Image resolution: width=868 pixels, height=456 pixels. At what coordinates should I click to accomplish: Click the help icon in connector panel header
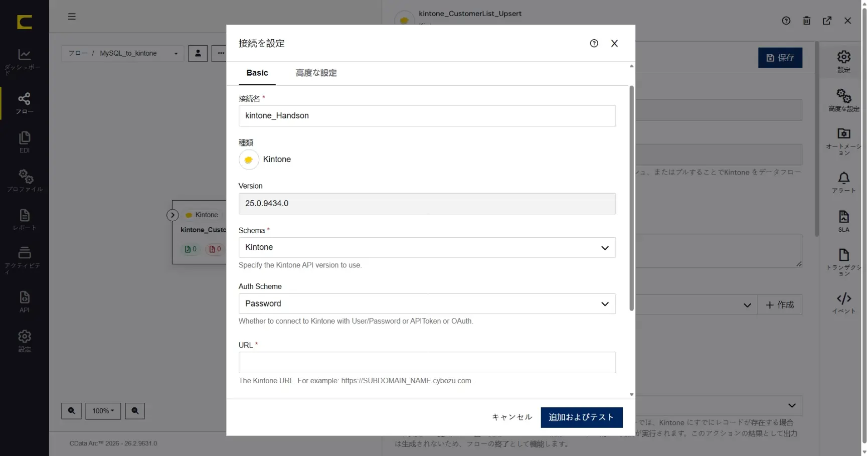tap(786, 21)
